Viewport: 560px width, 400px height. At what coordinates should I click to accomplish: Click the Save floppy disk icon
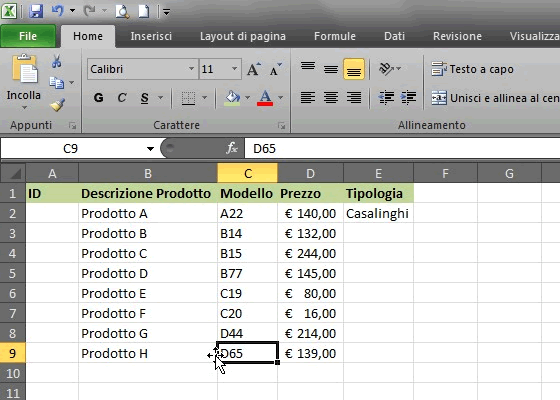pyautogui.click(x=36, y=11)
